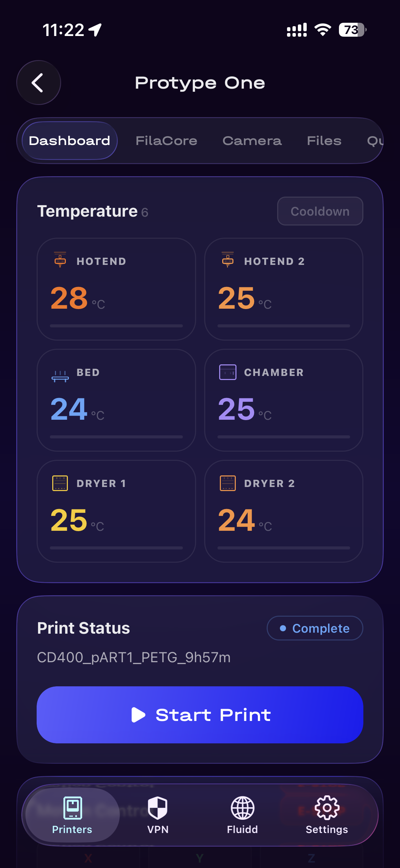Enable Cooldown for the printer

[320, 211]
